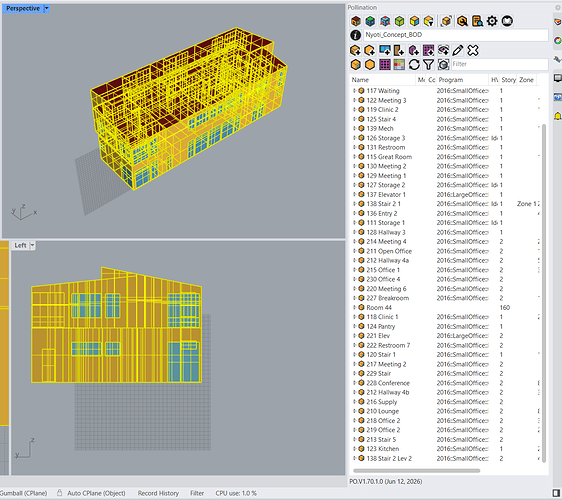Click the room list vertical scrollbar
Screen dimensions: 562x500
[x=544, y=293]
